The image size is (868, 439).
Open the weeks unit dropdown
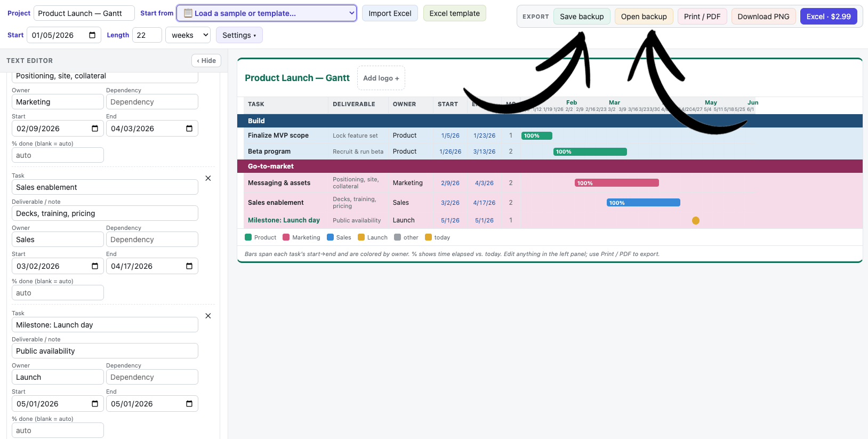[x=188, y=35]
